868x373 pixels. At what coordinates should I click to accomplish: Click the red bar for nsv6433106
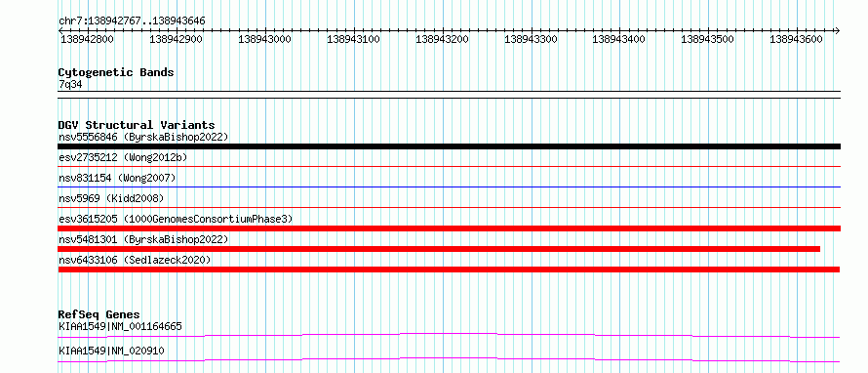449,269
